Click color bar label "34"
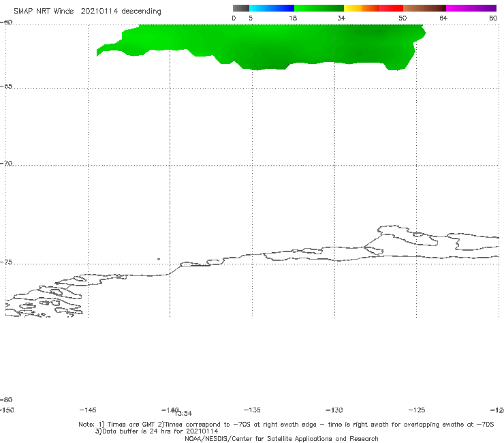Viewport: 504px width, 443px height. (341, 18)
